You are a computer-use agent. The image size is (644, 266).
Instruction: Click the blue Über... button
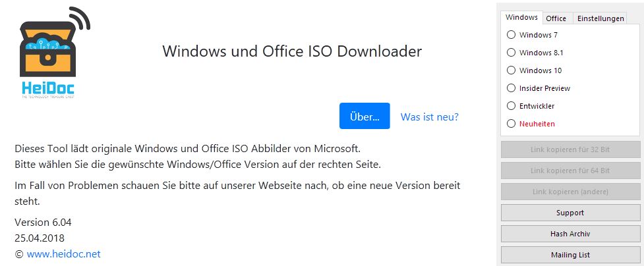[x=365, y=116]
